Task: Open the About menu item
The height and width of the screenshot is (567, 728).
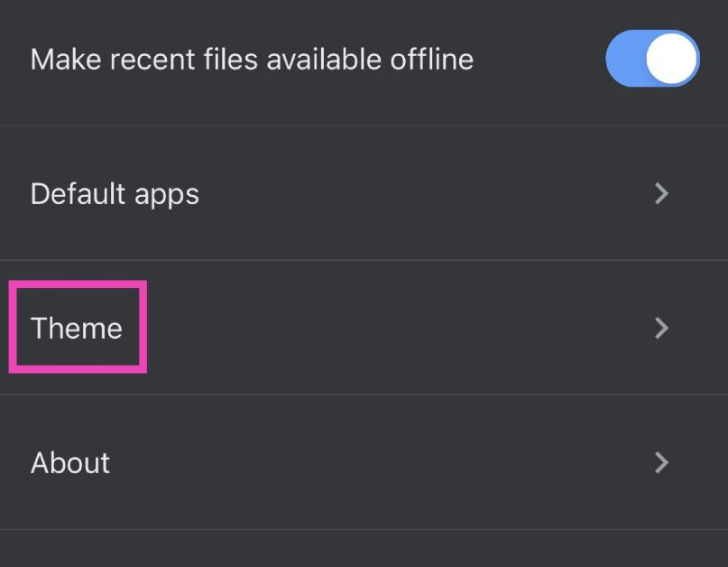Action: 70,462
